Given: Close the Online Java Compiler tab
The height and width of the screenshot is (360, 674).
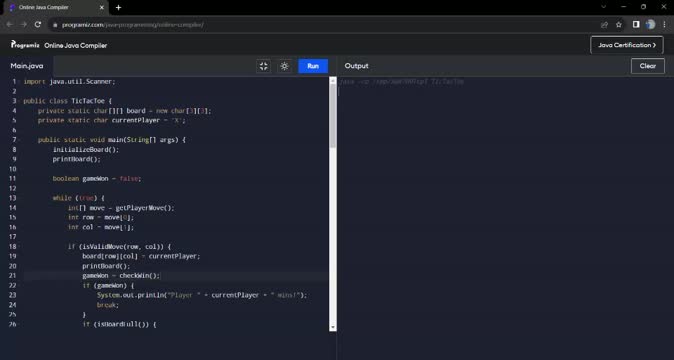Looking at the screenshot, I should click(x=101, y=7).
